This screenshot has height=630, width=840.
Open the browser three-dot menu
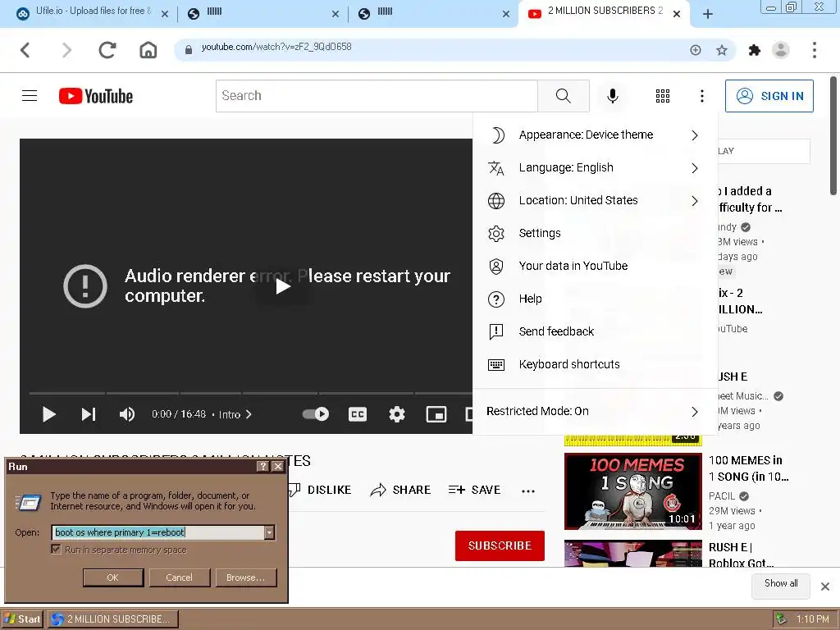tap(815, 50)
